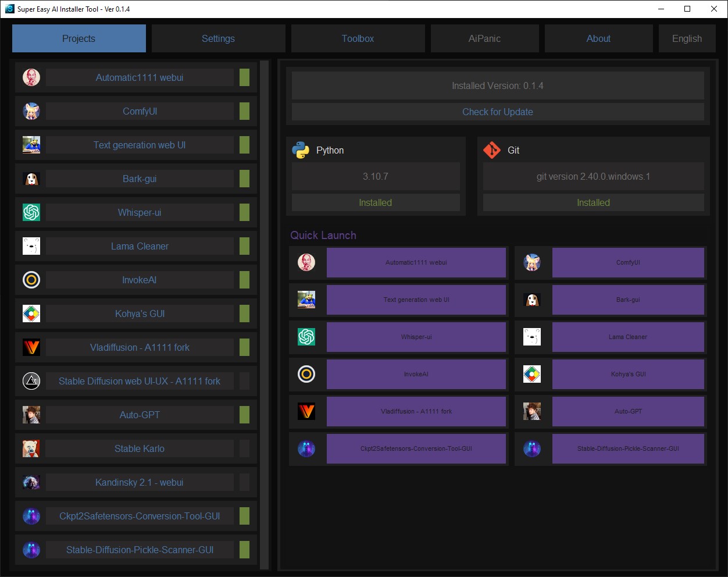Click the InvokeAI yellow ring icon in sidebar
The width and height of the screenshot is (728, 577).
[x=31, y=280]
